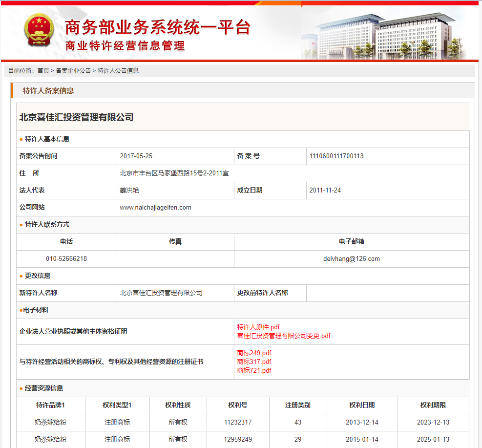Click the 特许人基本信息 section heading
The width and height of the screenshot is (482, 448).
tap(47, 139)
